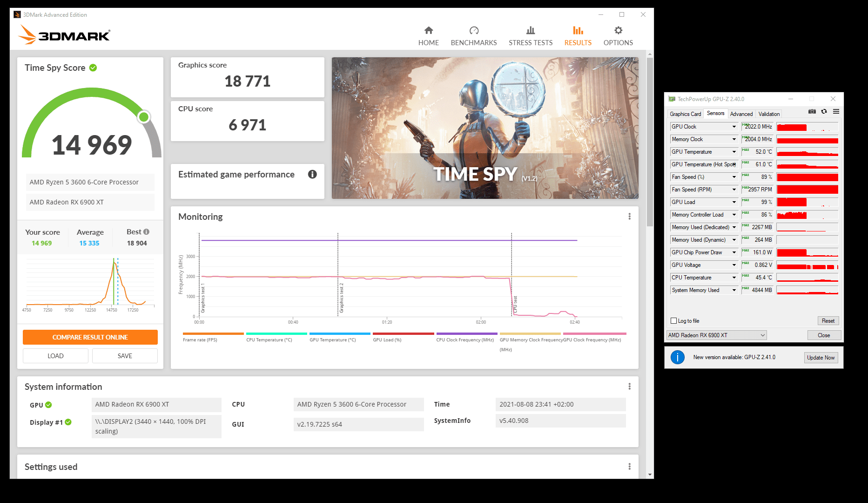Open the Fan Speed (RPM) sensor dropdown
Viewport: 868px width, 503px height.
(x=734, y=190)
